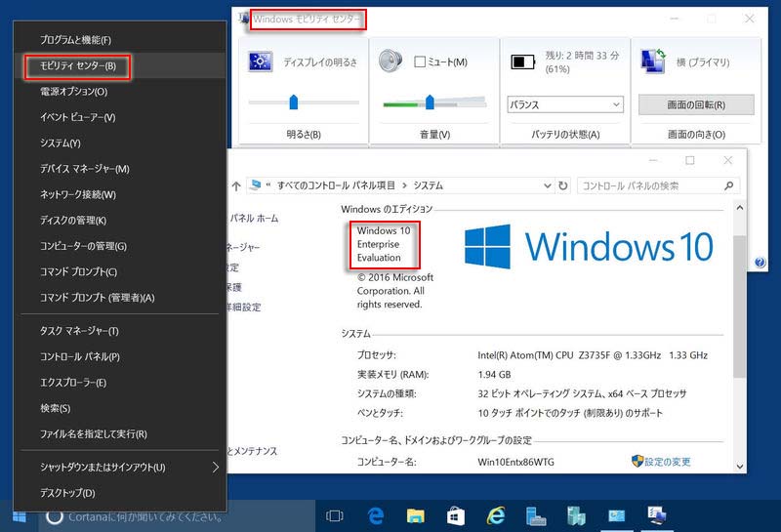
Task: Click the scrollbar up arrow in System window
Action: [740, 208]
